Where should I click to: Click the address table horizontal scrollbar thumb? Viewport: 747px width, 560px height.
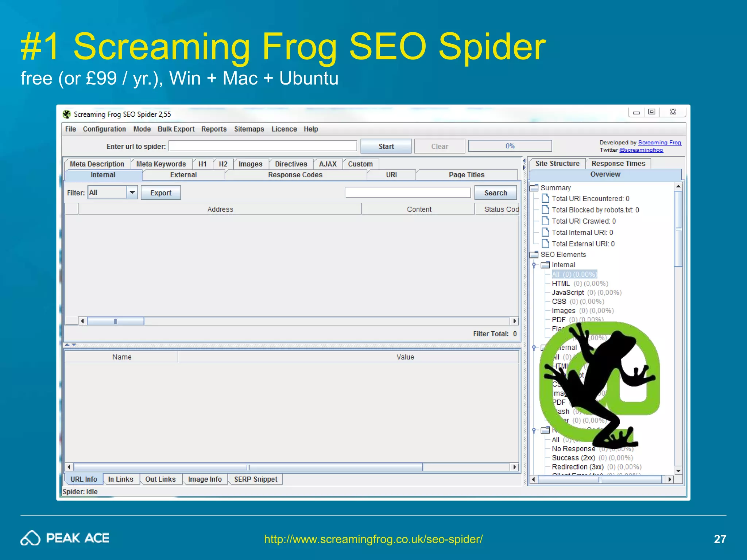click(x=116, y=321)
